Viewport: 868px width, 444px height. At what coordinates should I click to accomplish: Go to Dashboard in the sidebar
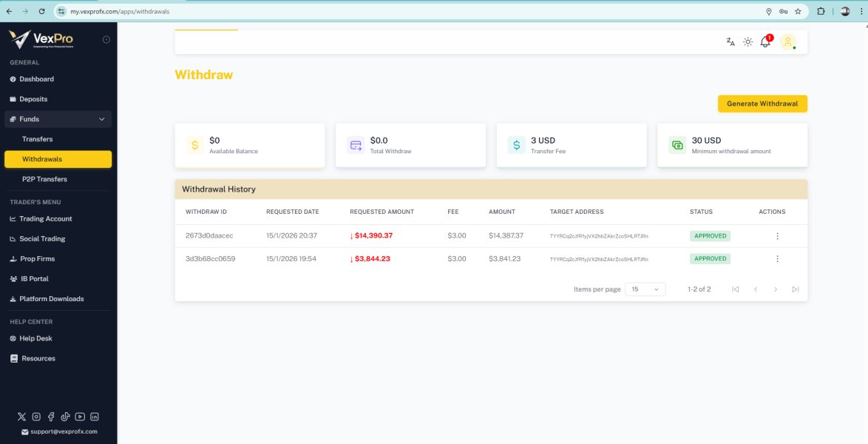(x=36, y=79)
